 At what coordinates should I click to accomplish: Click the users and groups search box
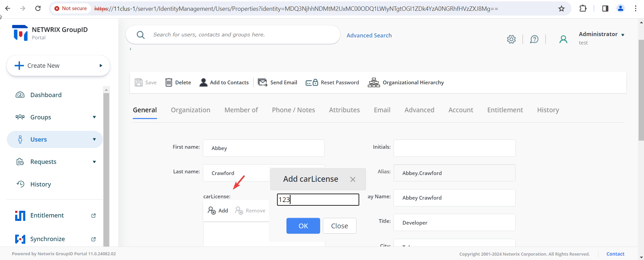click(x=233, y=35)
